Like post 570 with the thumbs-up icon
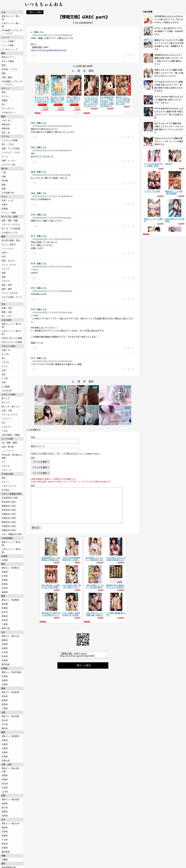Screen dimensions: 186x868 tap(33, 226)
